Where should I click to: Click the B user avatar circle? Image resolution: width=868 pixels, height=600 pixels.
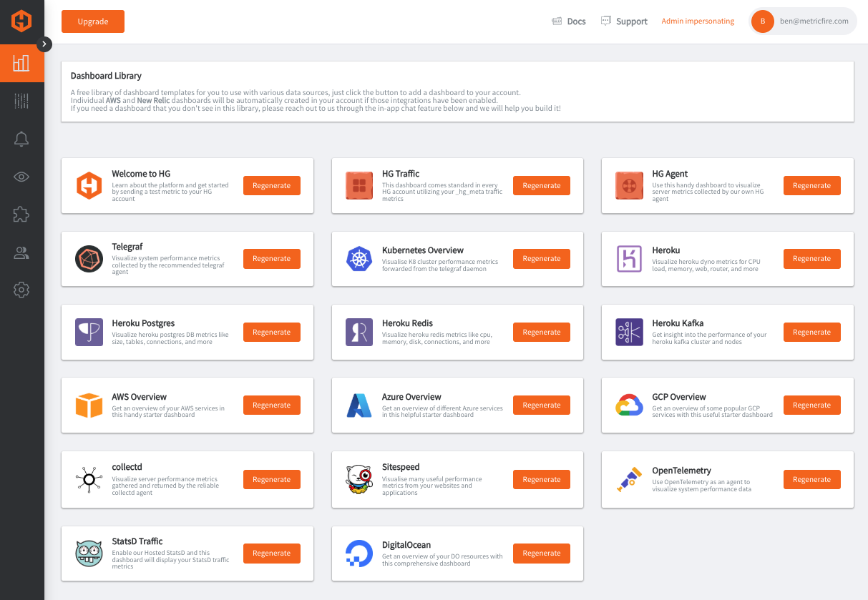click(763, 21)
